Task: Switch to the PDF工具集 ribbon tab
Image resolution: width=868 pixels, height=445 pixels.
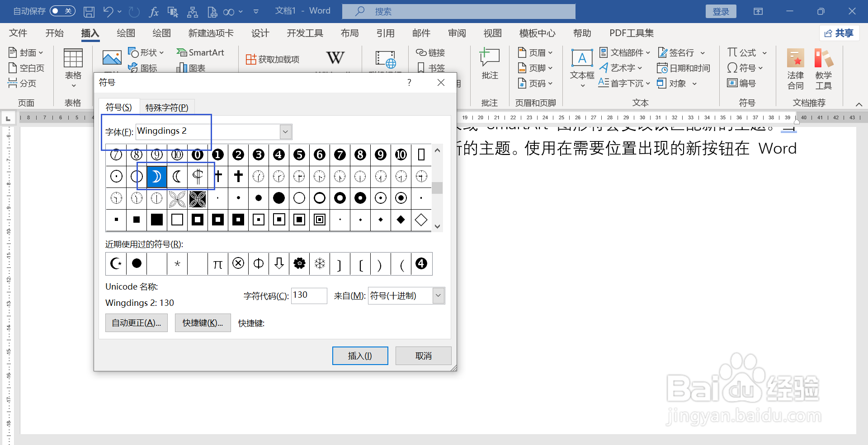Action: 632,33
